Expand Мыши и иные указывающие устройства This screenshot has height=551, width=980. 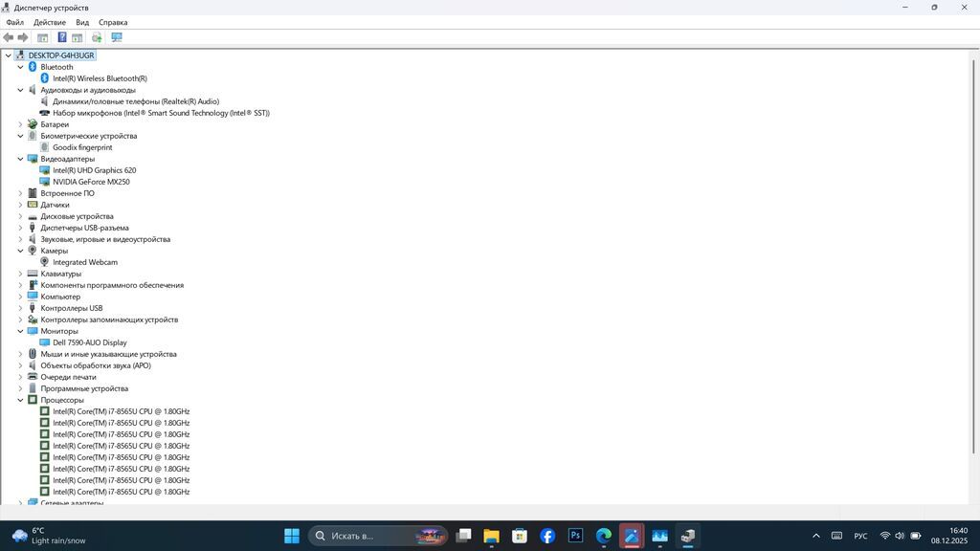(20, 354)
